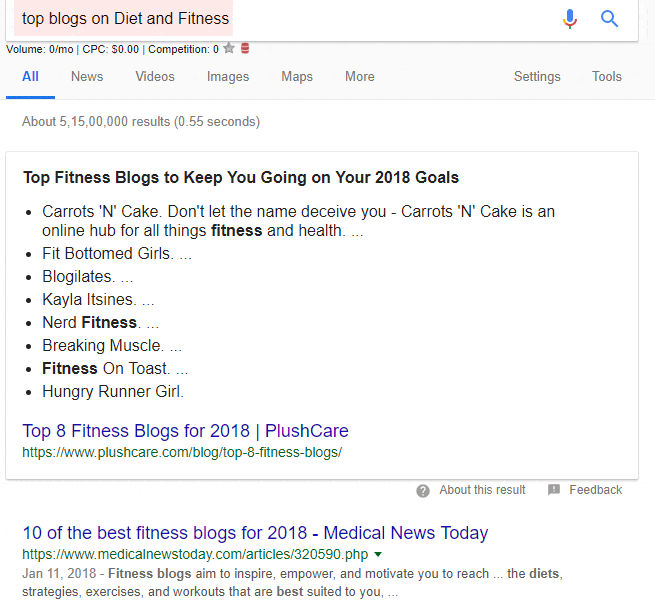This screenshot has width=655, height=612.
Task: Click the red database icon beside Competition
Action: pos(245,48)
